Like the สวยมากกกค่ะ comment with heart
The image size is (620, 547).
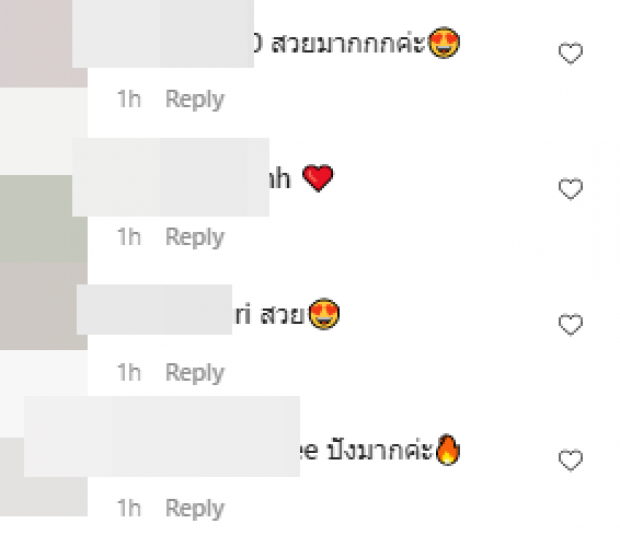(x=571, y=53)
